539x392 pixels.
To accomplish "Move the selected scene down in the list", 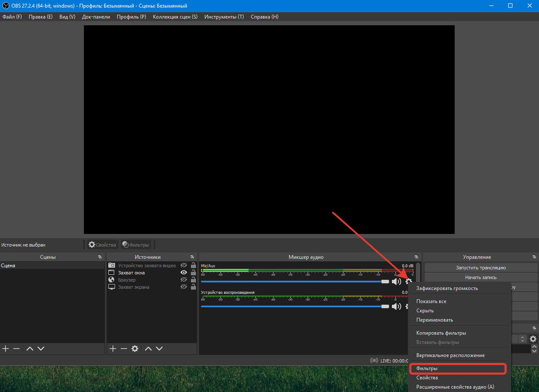I will point(41,348).
